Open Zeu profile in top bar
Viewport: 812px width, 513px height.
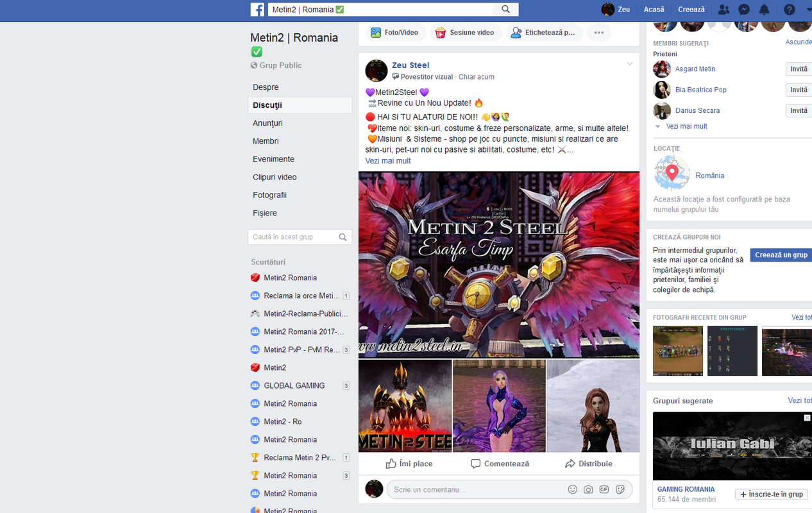pos(616,10)
